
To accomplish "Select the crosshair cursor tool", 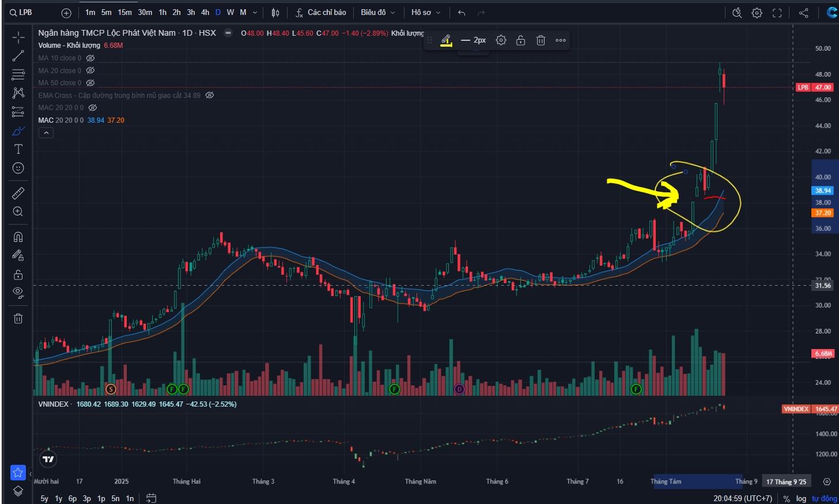I will coord(18,38).
